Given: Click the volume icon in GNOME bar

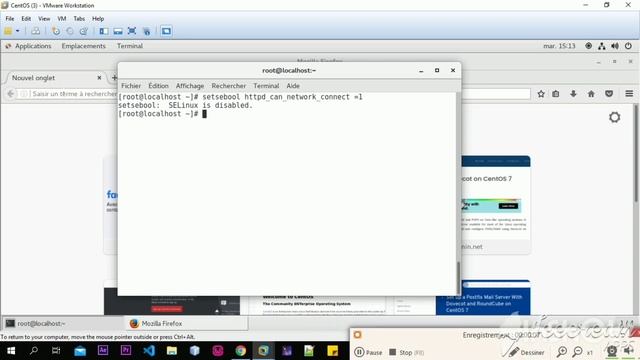Looking at the screenshot, I should point(615,46).
